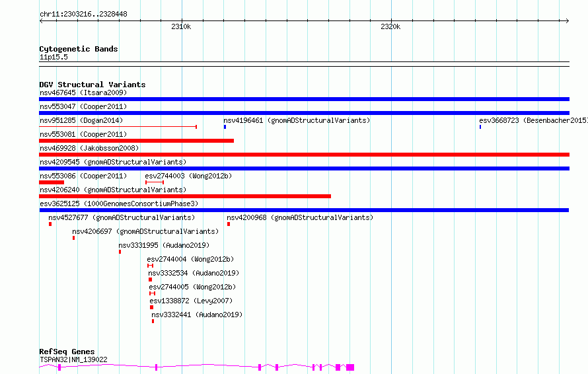Select the red bar under nsv553081

point(137,141)
